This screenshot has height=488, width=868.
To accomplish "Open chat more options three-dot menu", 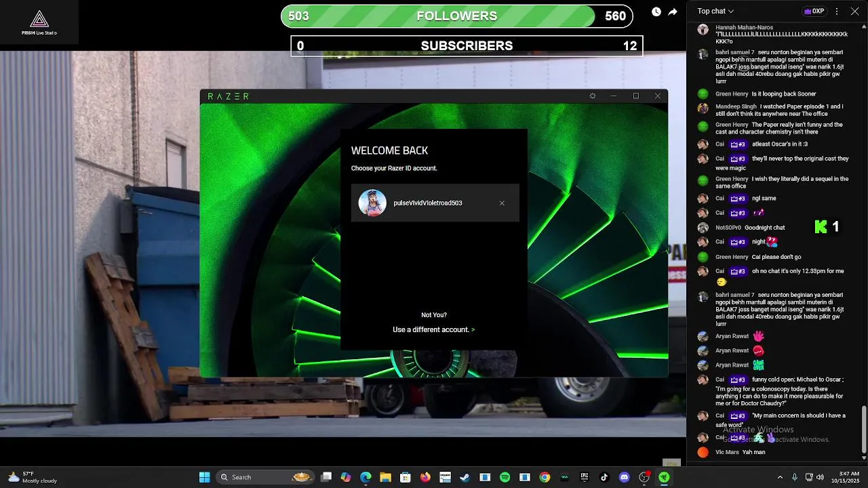I will 837,12.
